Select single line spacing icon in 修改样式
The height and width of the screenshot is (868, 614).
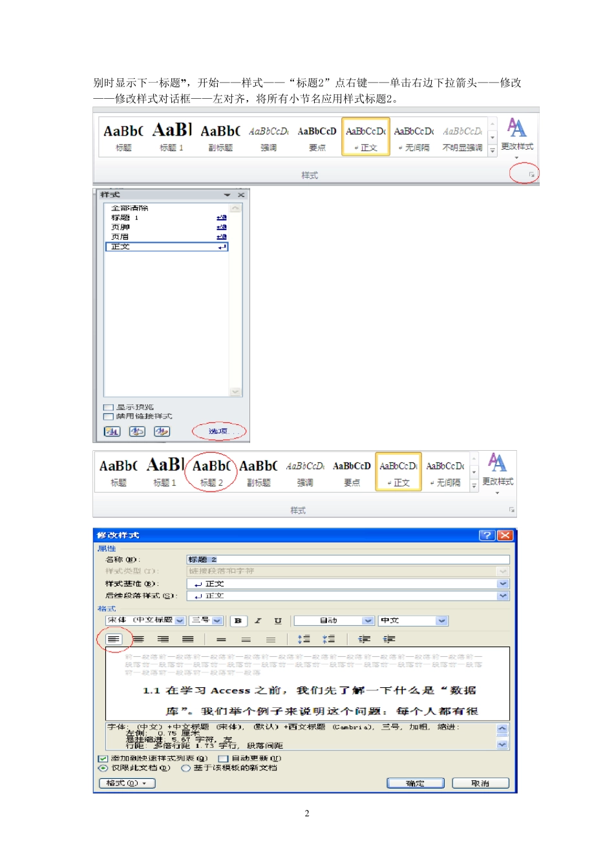click(221, 639)
